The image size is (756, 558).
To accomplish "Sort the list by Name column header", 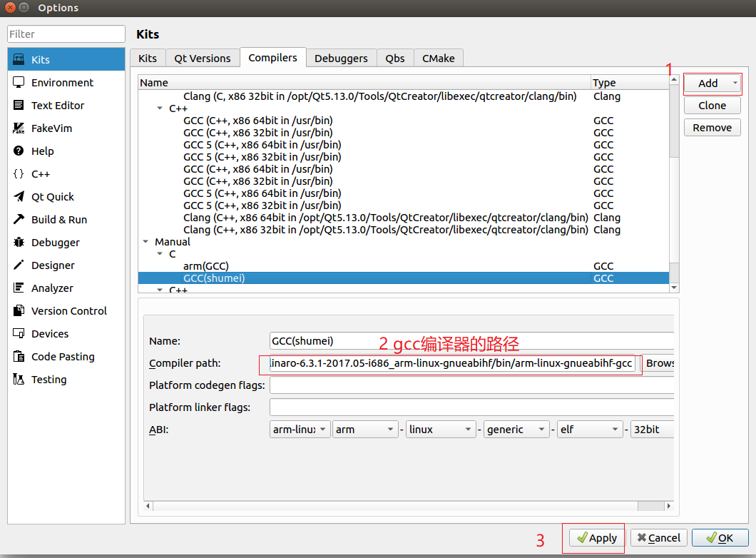I will point(364,83).
